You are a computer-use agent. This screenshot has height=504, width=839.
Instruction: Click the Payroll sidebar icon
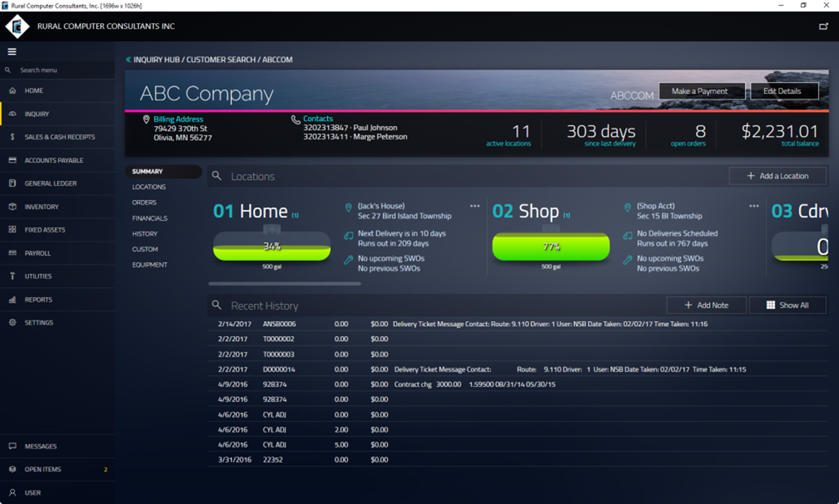pyautogui.click(x=12, y=253)
